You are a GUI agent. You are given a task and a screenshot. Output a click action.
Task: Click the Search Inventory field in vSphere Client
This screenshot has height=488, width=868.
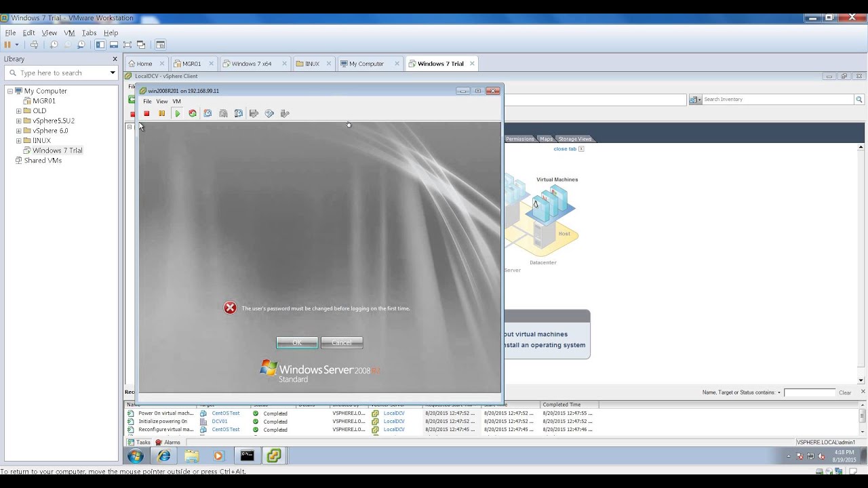coord(778,100)
